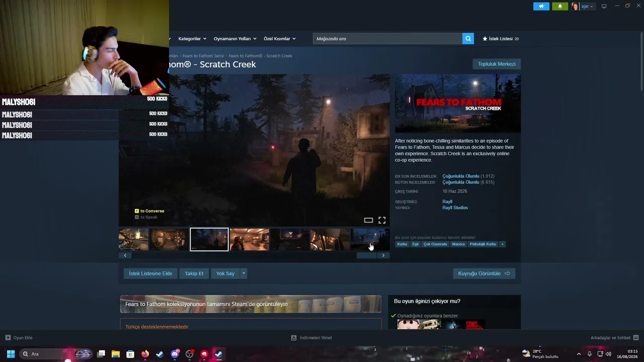This screenshot has height=362, width=644.
Task: Expand the Özel Kısımlar menu
Action: [280, 39]
